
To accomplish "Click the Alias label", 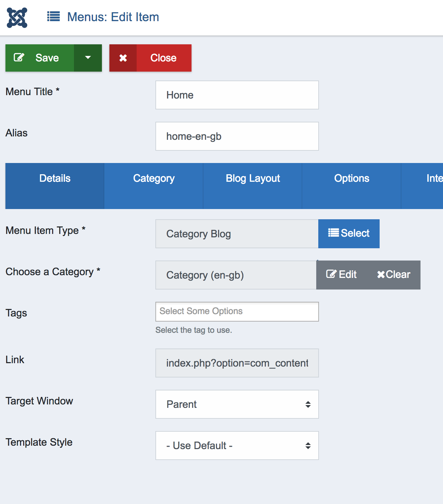I will click(x=16, y=133).
